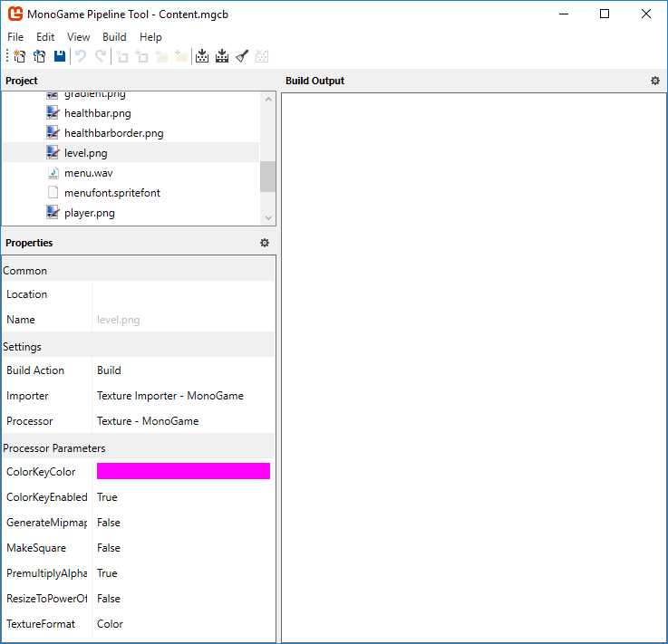Click the Clean broom toolbar icon
Image resolution: width=668 pixels, height=644 pixels.
coord(242,56)
